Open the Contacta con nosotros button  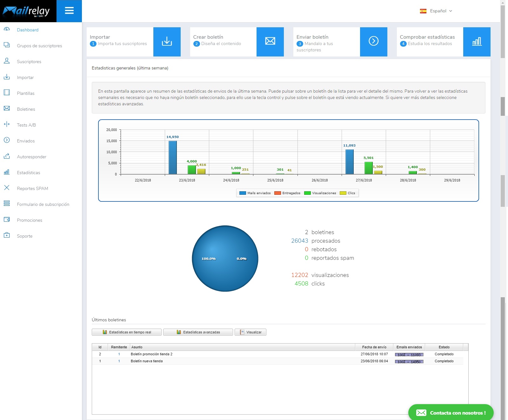point(451,413)
